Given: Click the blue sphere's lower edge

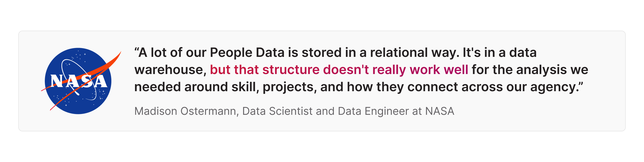Looking at the screenshot, I should [x=78, y=112].
